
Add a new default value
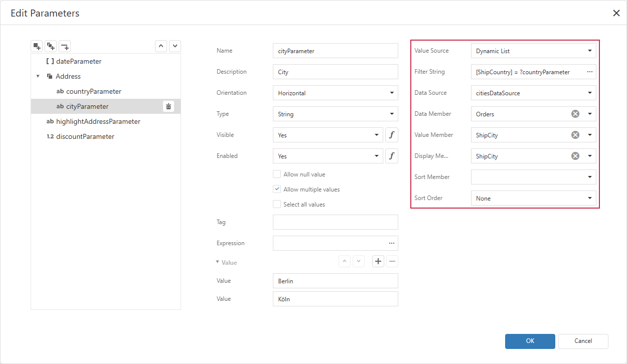tap(378, 261)
